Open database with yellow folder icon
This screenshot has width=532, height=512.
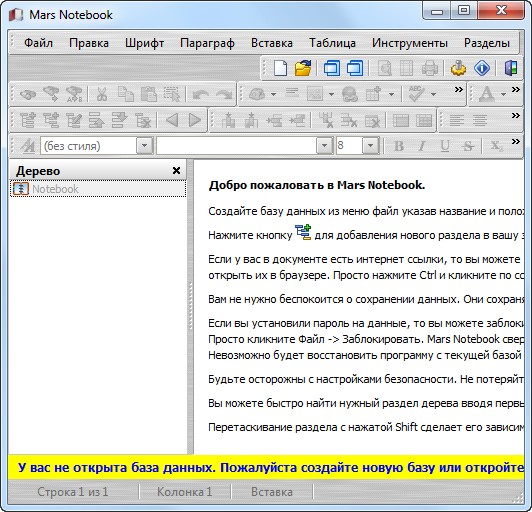tap(303, 68)
